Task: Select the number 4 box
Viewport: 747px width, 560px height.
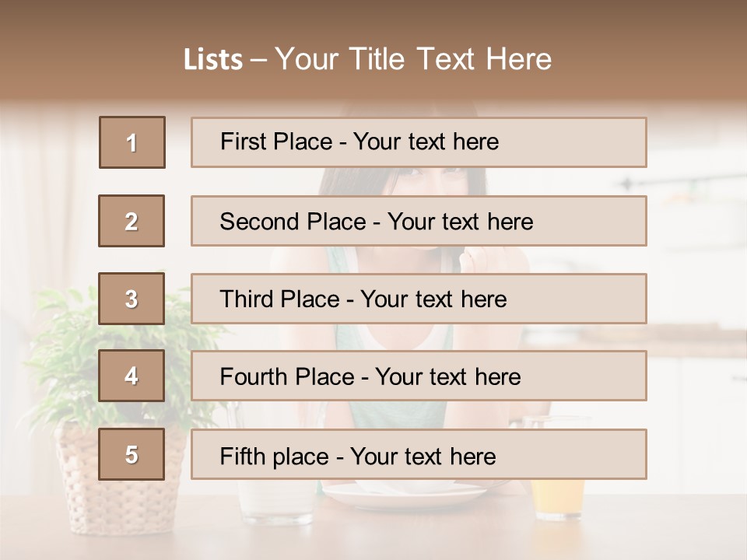Action: tap(132, 376)
